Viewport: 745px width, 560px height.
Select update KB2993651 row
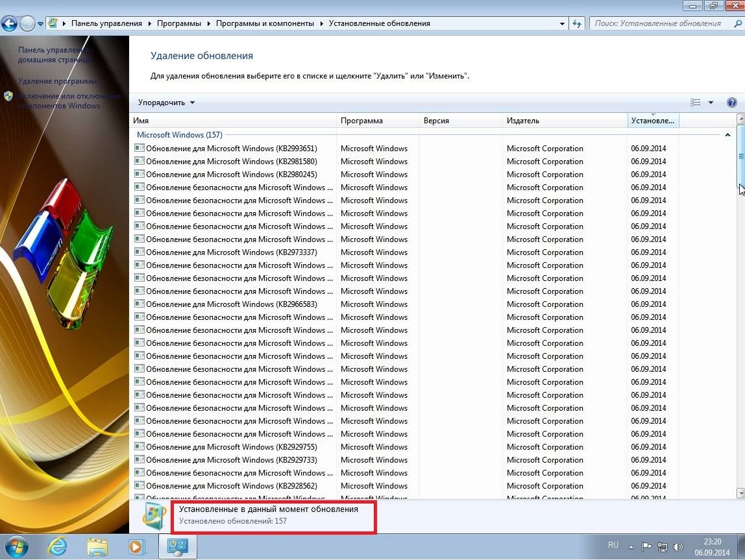[406, 149]
